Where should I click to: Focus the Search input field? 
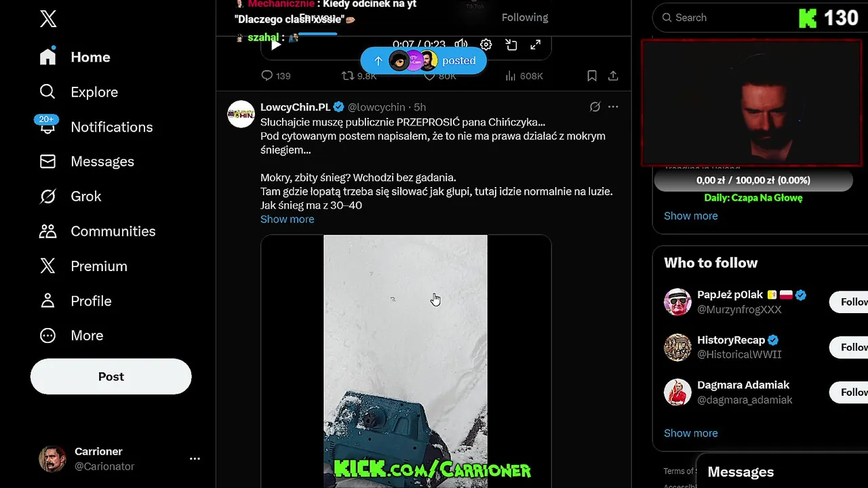(x=726, y=18)
